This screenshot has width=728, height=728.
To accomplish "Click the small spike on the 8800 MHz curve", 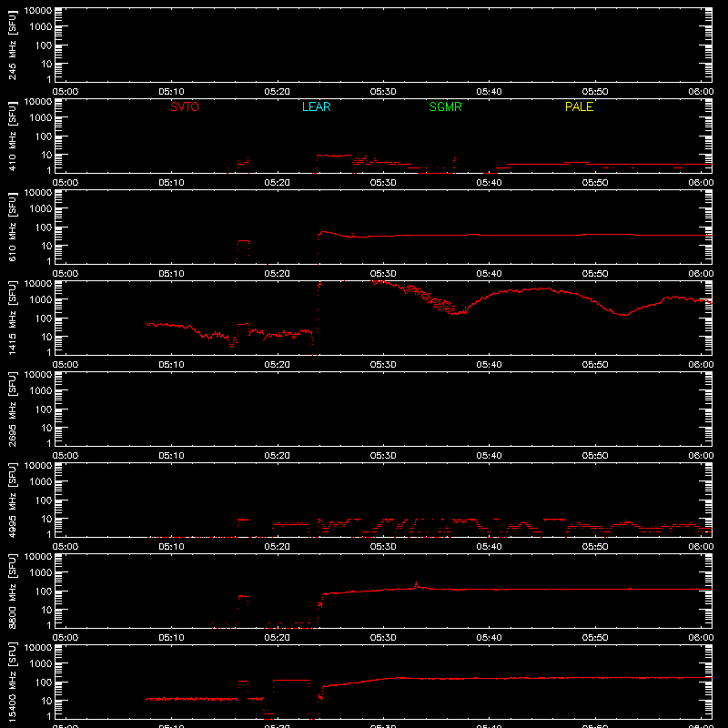I will click(x=416, y=584).
